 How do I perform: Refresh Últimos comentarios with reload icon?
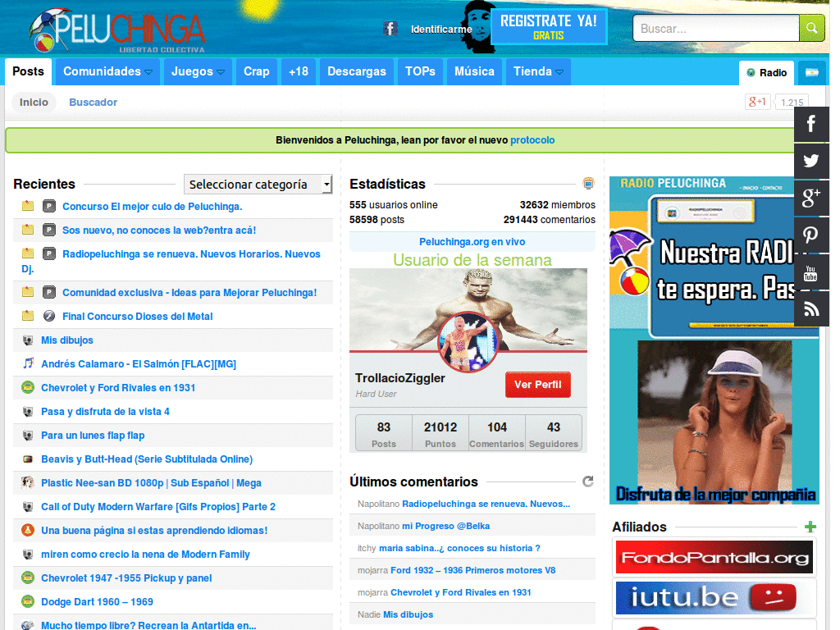point(588,481)
